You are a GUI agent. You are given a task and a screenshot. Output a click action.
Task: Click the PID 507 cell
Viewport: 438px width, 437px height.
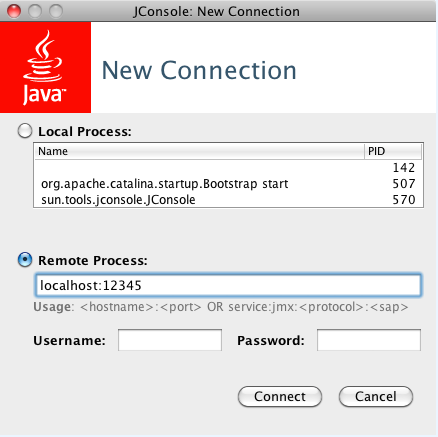tap(404, 184)
